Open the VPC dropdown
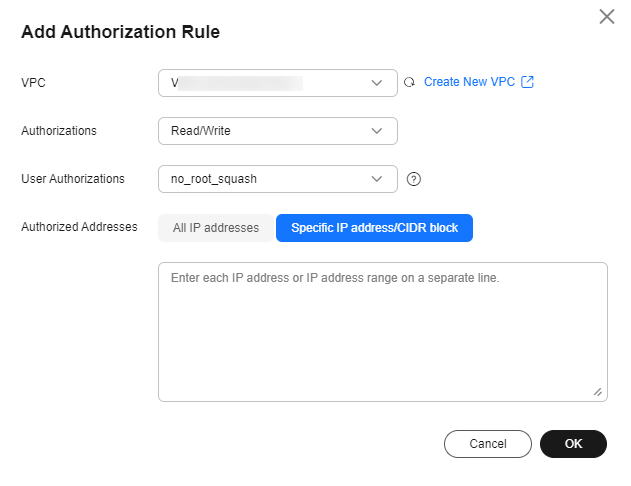Image resolution: width=631 pixels, height=486 pixels. (270, 83)
